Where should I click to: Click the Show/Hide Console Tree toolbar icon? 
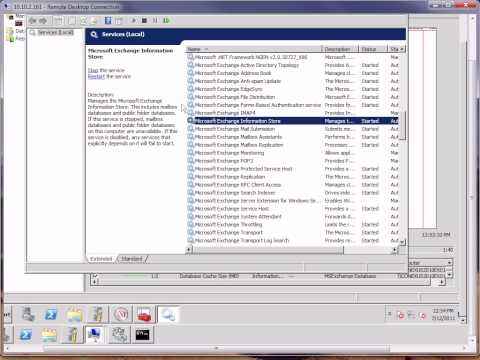click(58, 21)
